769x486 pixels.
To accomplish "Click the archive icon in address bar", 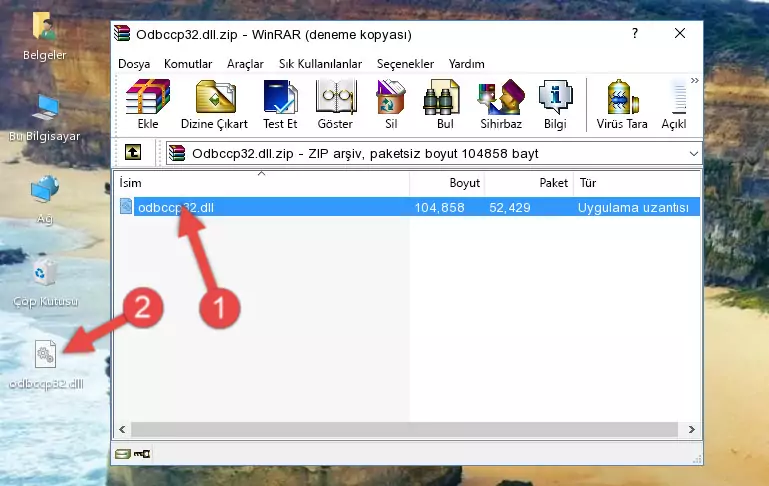I will 177,153.
